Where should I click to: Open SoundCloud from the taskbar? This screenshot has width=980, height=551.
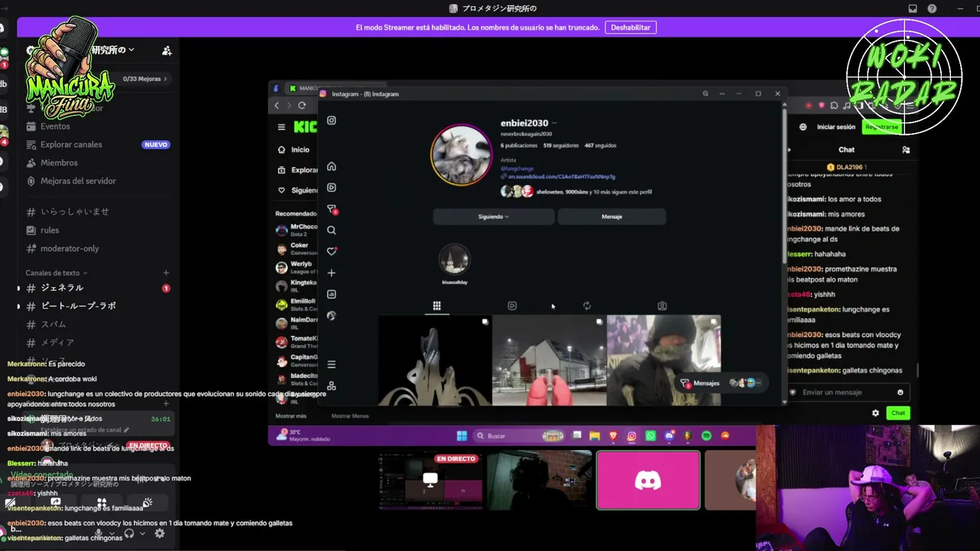[725, 435]
